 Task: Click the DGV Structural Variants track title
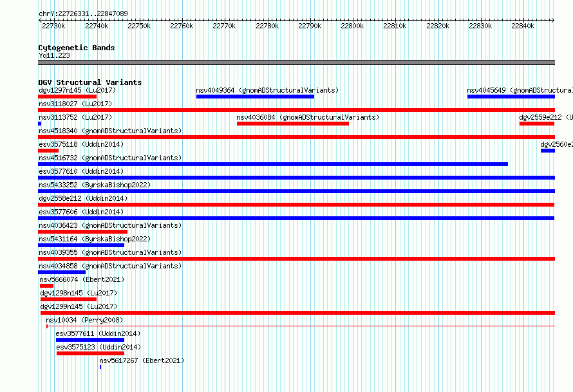90,82
